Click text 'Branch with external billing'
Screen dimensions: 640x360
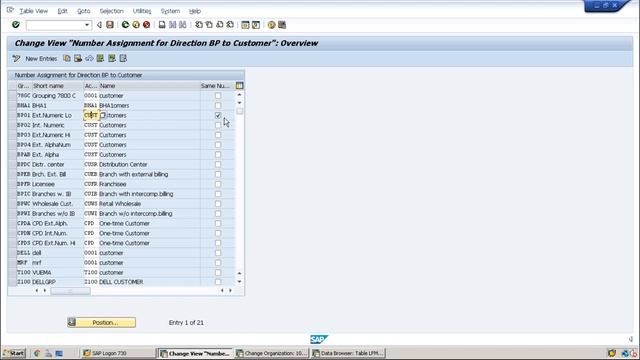(133, 174)
